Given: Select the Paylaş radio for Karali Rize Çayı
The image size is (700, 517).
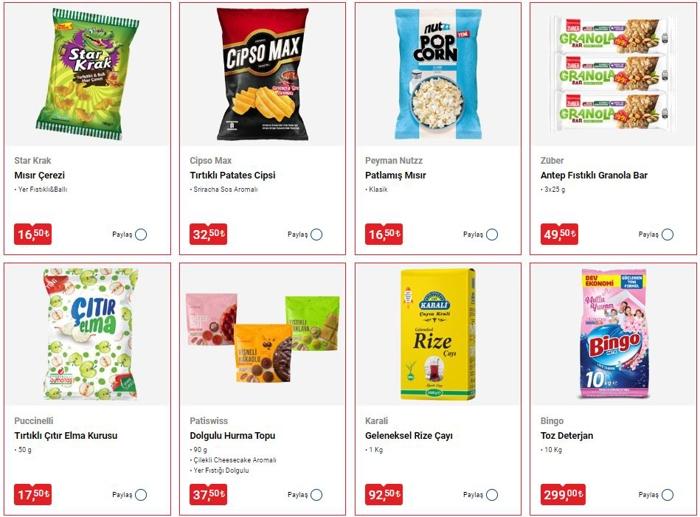Looking at the screenshot, I should point(492,495).
